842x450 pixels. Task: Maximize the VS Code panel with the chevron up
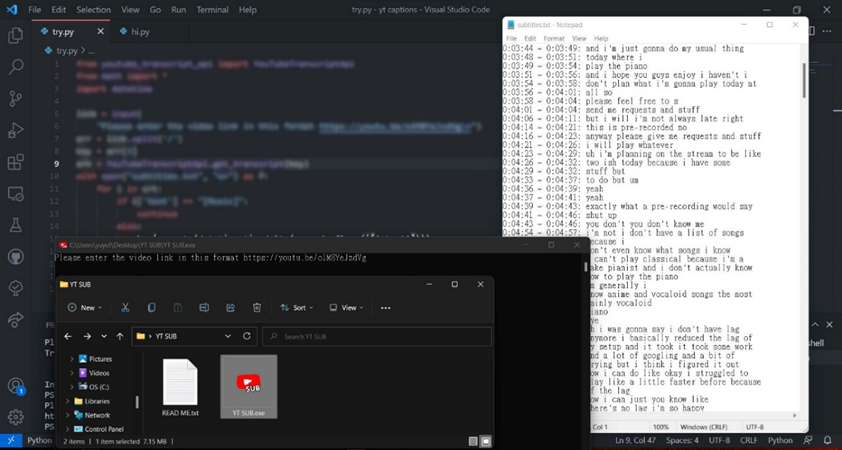tap(815, 324)
